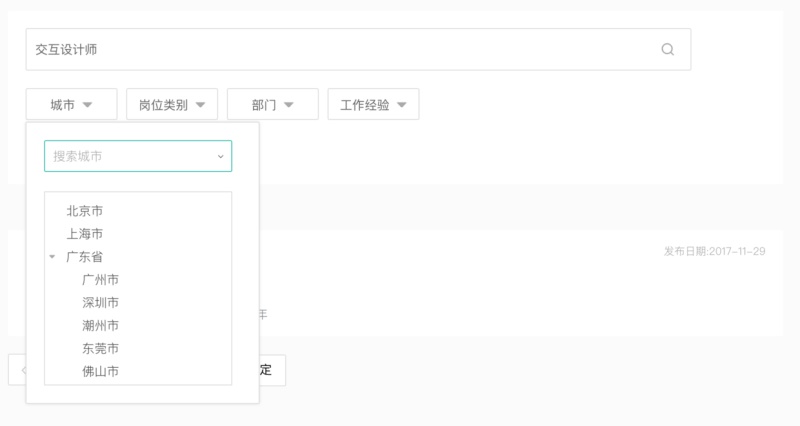Open the 岗位类别 filter dropdown
The height and width of the screenshot is (426, 800).
click(x=172, y=104)
